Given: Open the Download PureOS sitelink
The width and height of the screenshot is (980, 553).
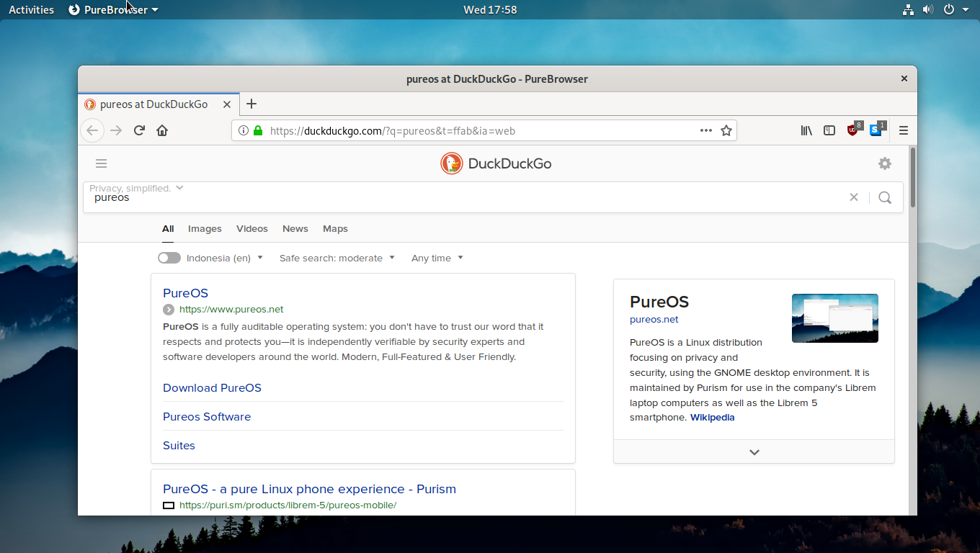Looking at the screenshot, I should point(212,387).
